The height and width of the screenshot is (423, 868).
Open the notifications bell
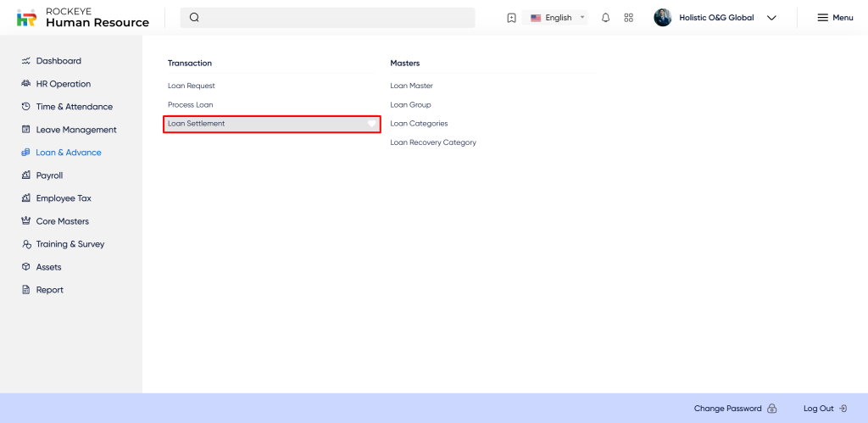click(x=605, y=18)
